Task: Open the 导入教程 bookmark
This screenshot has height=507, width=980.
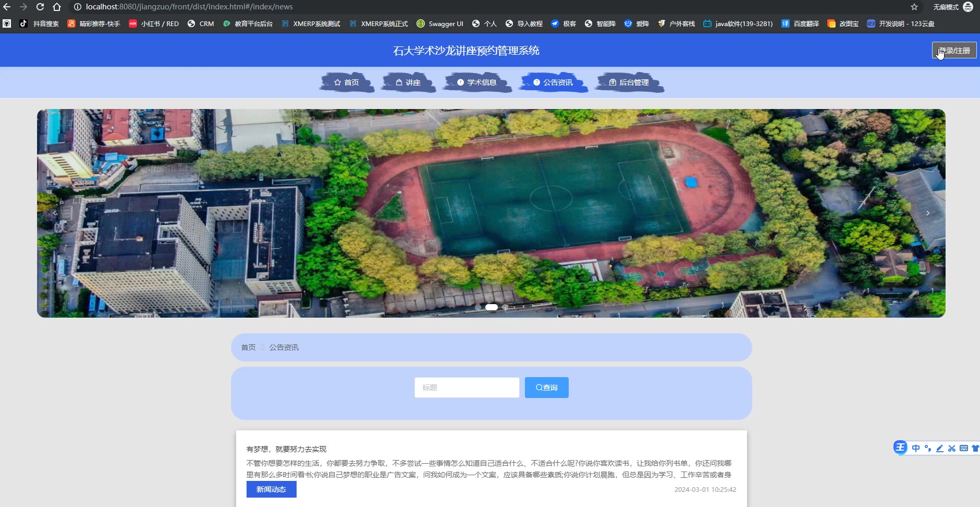Action: (x=524, y=23)
